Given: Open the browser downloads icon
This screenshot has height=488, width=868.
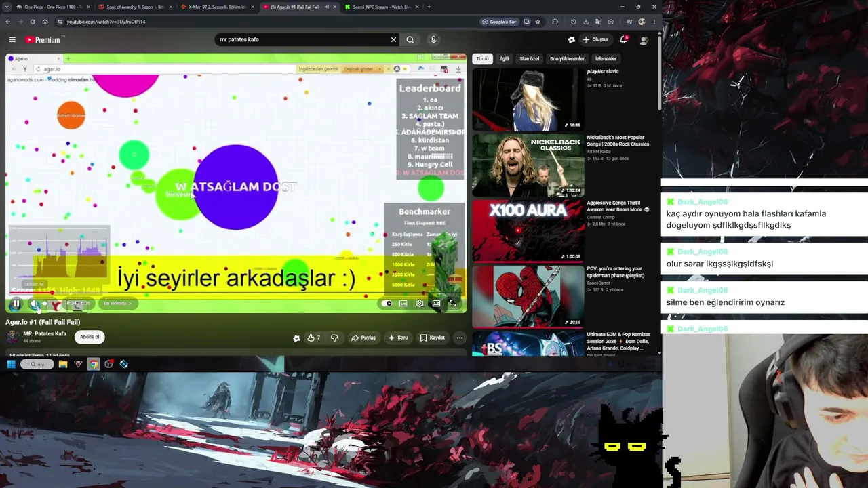Looking at the screenshot, I should 586,22.
